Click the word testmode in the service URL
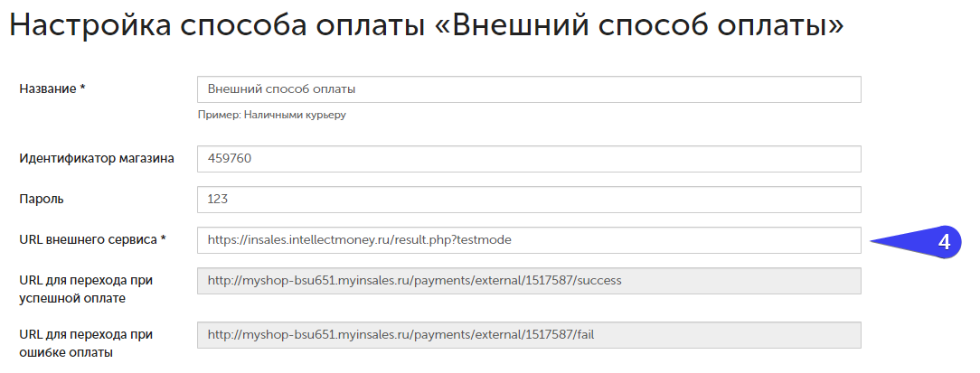The image size is (980, 373). tap(485, 240)
